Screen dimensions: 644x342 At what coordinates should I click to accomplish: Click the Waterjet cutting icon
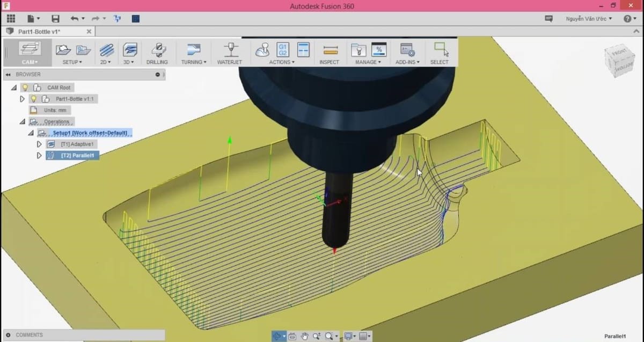point(231,49)
